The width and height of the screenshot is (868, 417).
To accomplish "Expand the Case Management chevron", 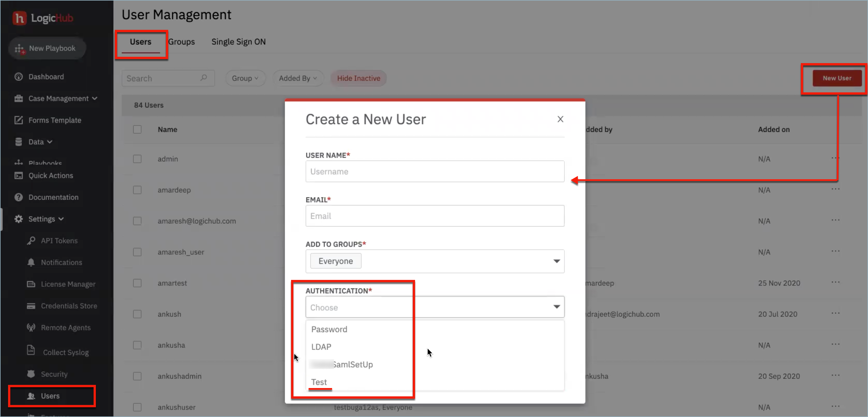I will 95,98.
